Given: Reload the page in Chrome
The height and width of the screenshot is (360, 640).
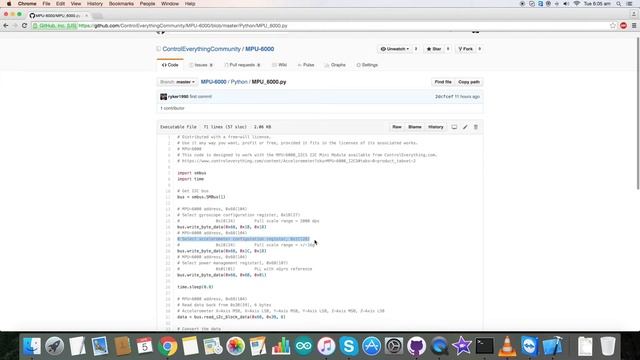Looking at the screenshot, I should (24, 25).
